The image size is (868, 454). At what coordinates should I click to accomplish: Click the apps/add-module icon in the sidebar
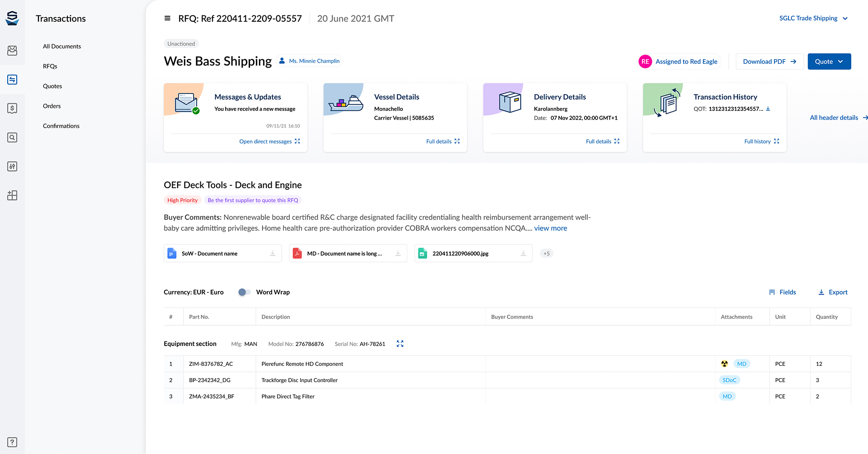[12, 195]
